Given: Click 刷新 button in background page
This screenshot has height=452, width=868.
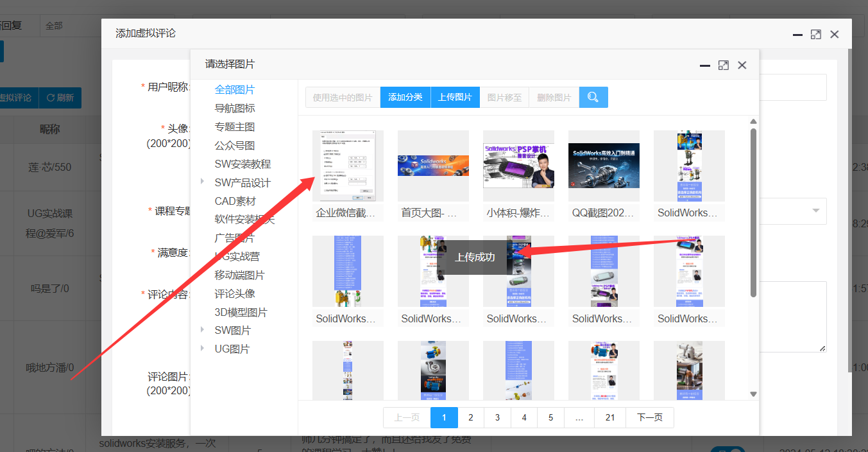Looking at the screenshot, I should tap(60, 98).
